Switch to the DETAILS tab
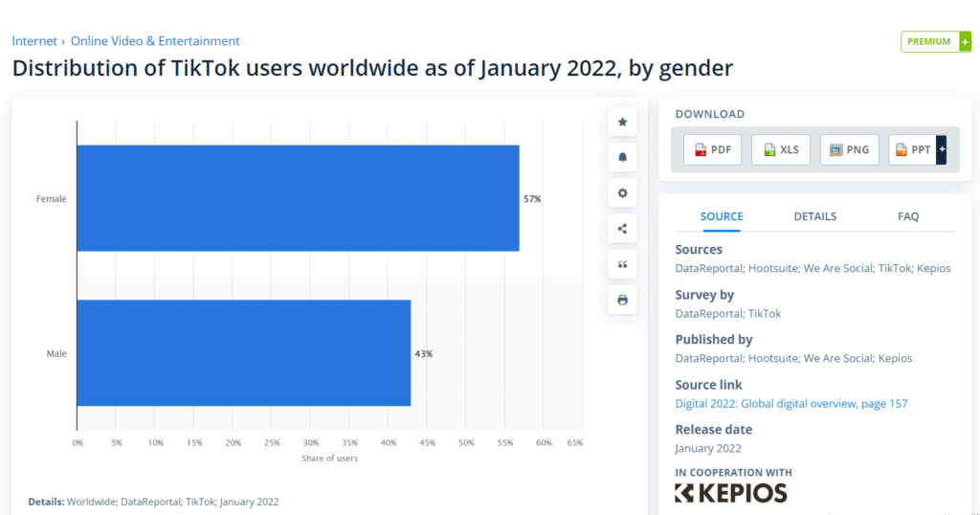The width and height of the screenshot is (980, 515). pos(814,216)
